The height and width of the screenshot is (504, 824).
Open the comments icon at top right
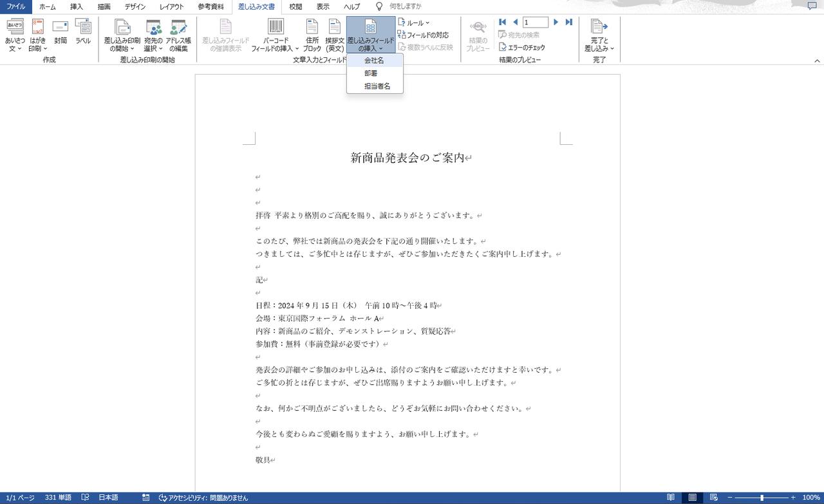812,6
